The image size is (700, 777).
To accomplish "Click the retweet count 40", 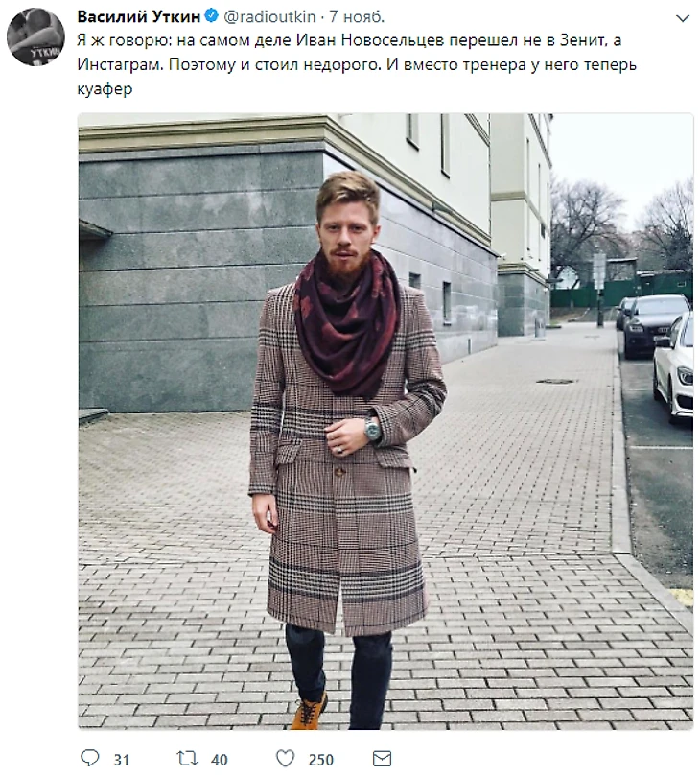I will (219, 760).
